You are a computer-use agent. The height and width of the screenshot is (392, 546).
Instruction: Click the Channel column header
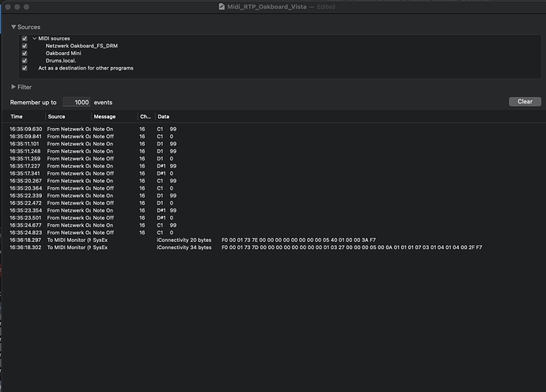tap(145, 117)
